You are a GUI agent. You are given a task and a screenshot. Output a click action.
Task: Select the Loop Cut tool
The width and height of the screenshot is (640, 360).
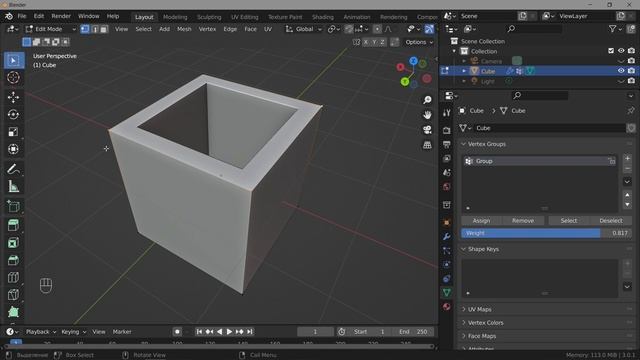tap(13, 277)
